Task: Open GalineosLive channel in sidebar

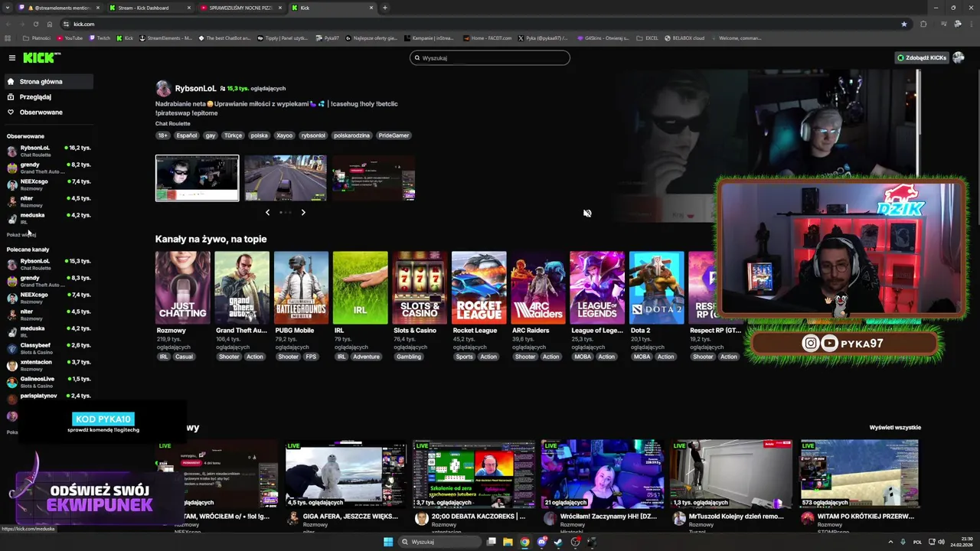Action: (x=47, y=382)
